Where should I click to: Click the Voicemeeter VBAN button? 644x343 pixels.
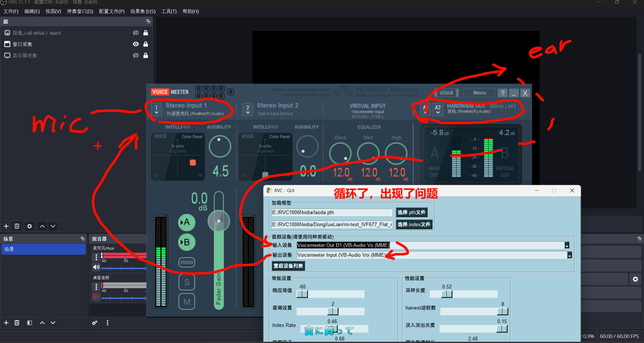446,93
